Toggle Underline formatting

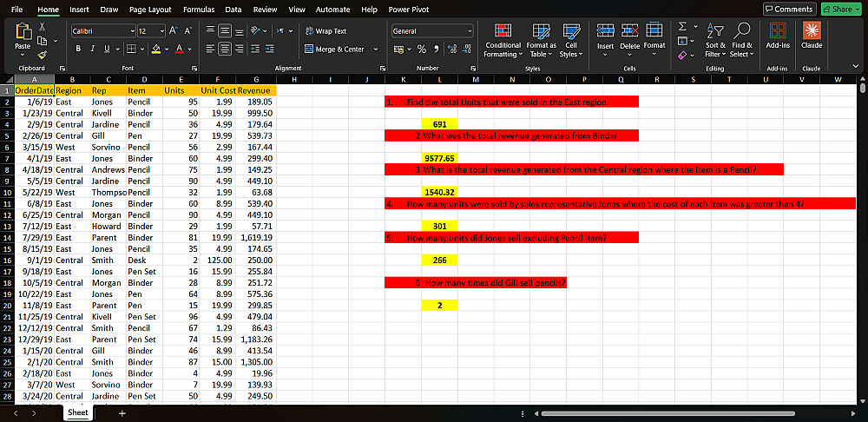(106, 49)
